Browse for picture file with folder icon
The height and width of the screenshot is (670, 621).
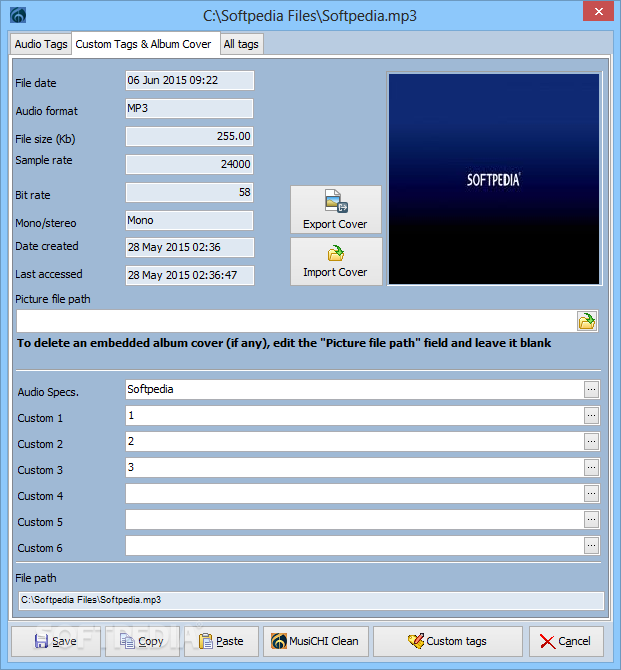587,321
